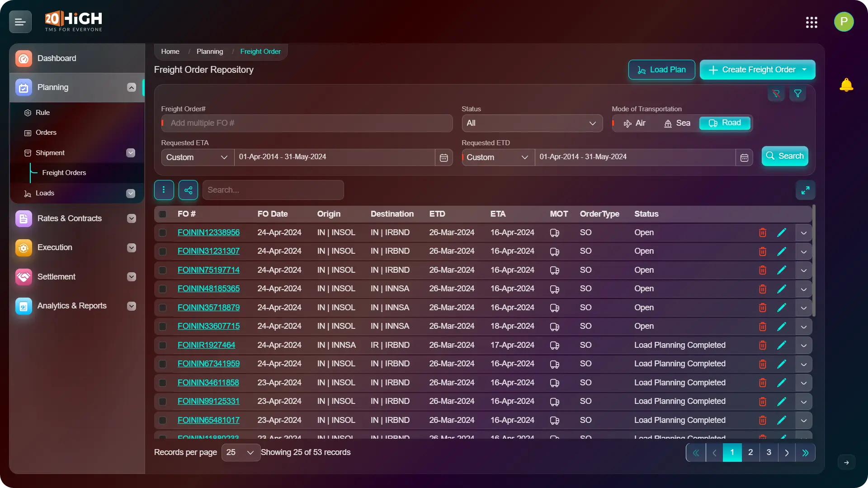Delete freight order FOININ67341959

click(763, 364)
